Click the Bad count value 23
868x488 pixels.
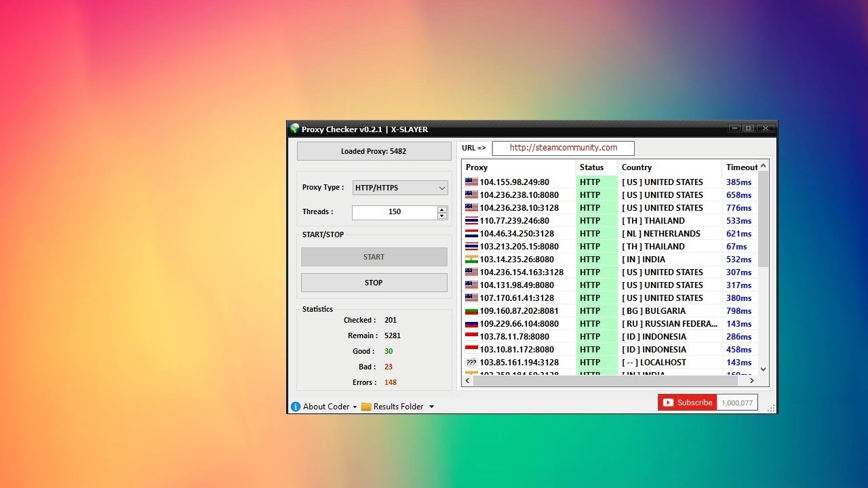click(x=389, y=367)
